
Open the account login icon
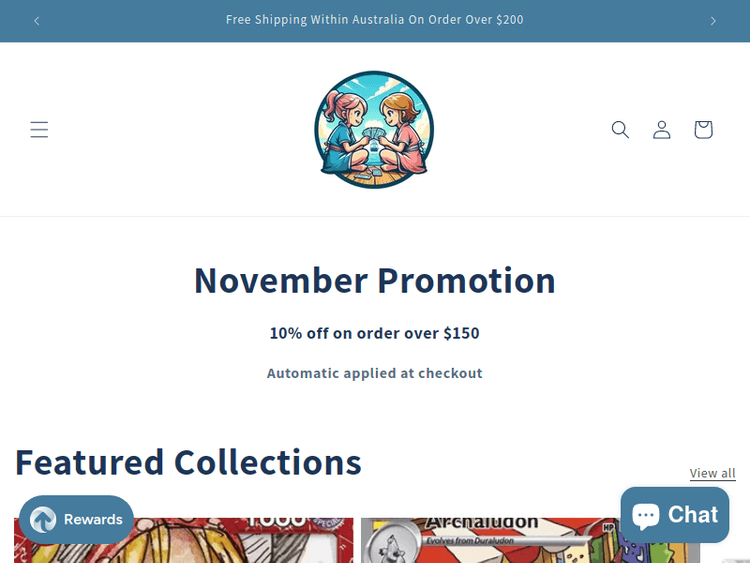click(x=662, y=130)
